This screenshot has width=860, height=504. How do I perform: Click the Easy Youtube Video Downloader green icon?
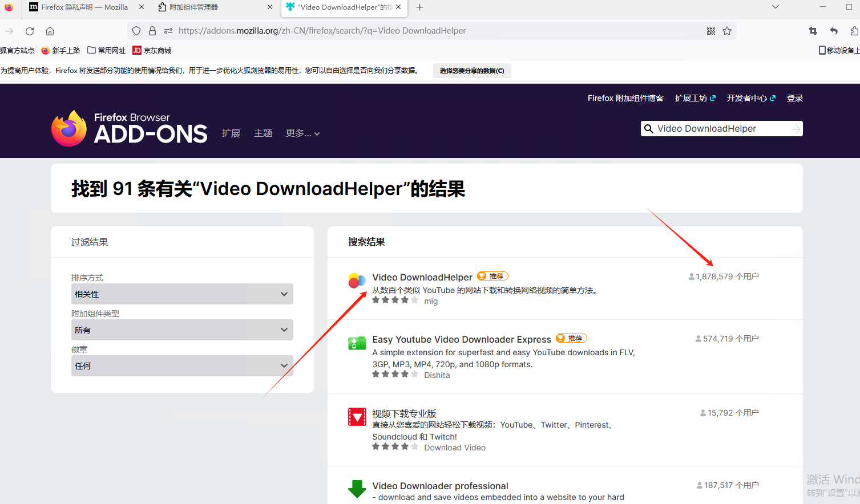click(357, 343)
